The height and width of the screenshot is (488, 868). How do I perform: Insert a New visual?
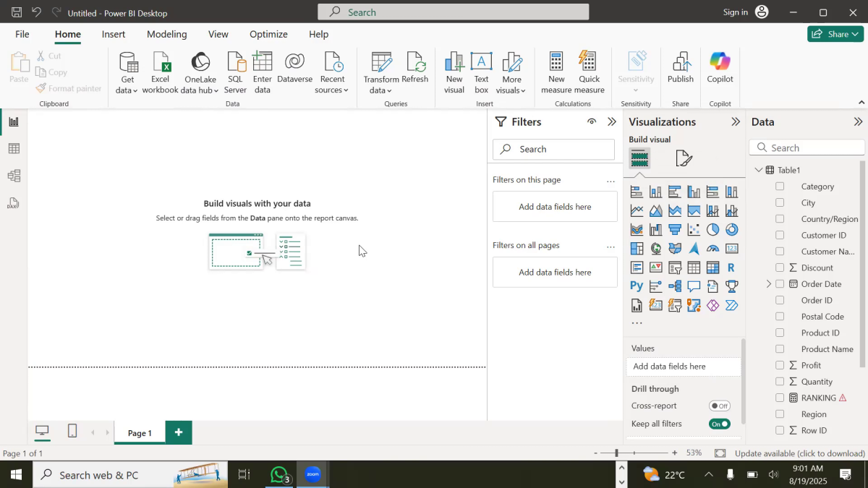[454, 73]
